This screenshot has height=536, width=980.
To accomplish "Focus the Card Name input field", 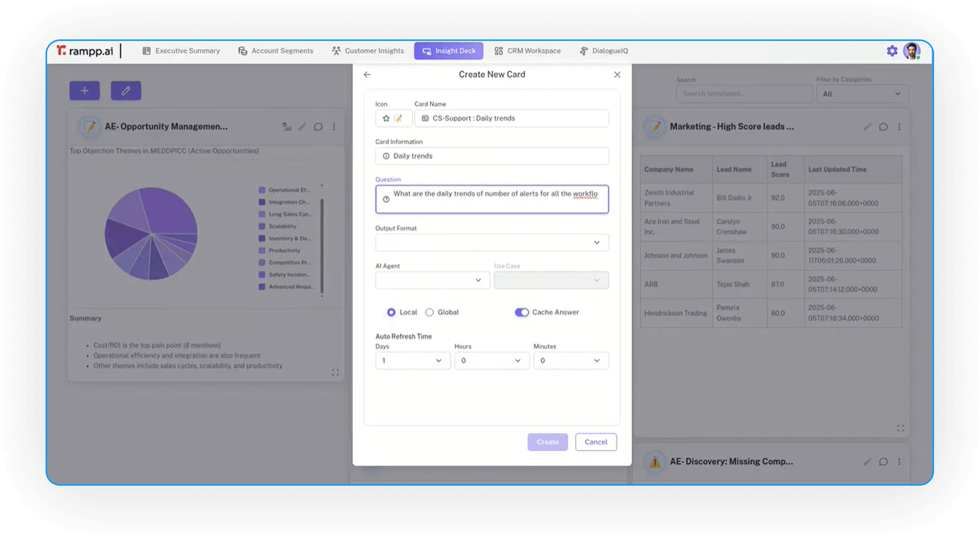I will pyautogui.click(x=511, y=118).
